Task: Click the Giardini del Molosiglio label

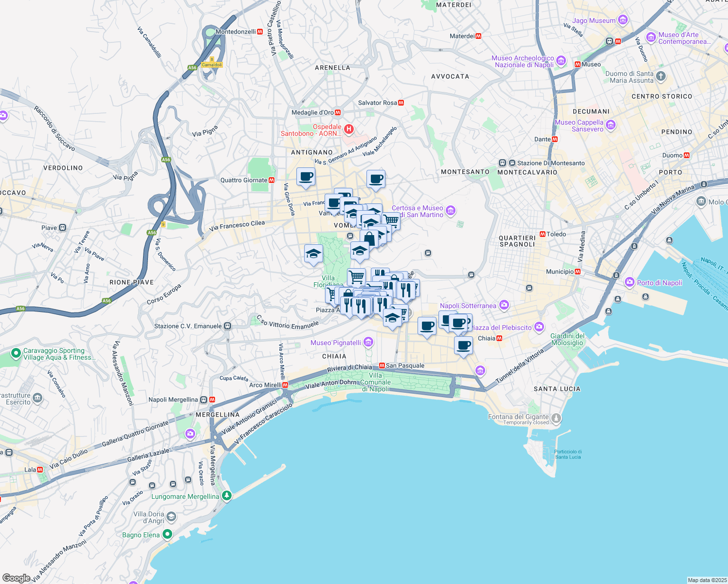Action: pyautogui.click(x=567, y=339)
